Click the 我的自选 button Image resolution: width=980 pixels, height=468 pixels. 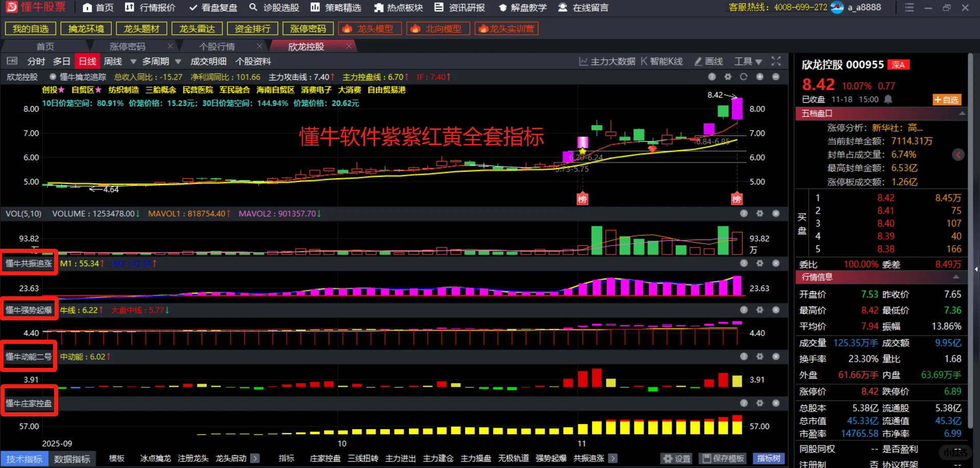[x=30, y=29]
